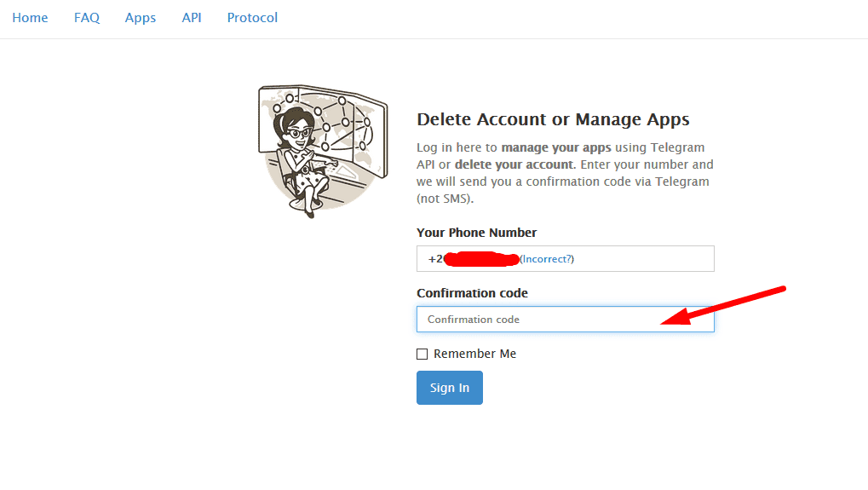The image size is (868, 490).
Task: Go to the FAQ page
Action: click(87, 18)
